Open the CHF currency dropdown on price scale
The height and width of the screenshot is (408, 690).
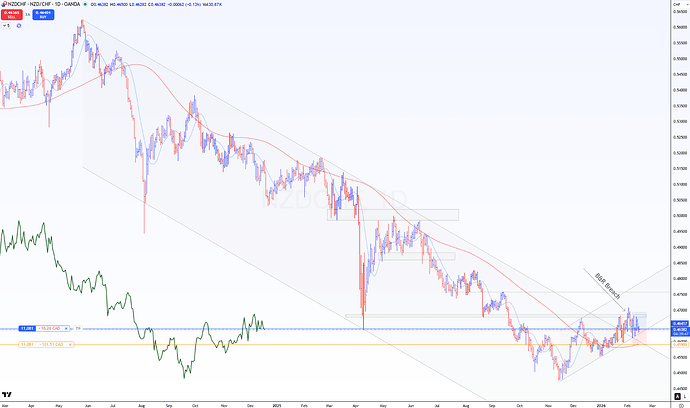point(680,4)
